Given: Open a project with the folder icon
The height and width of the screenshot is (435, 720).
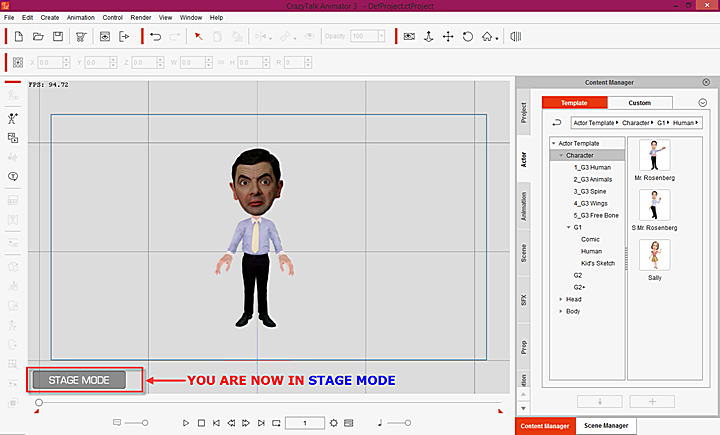Looking at the screenshot, I should (38, 36).
